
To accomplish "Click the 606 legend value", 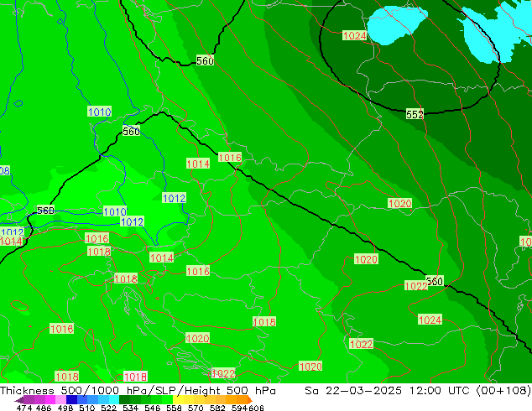I will pyautogui.click(x=256, y=408).
